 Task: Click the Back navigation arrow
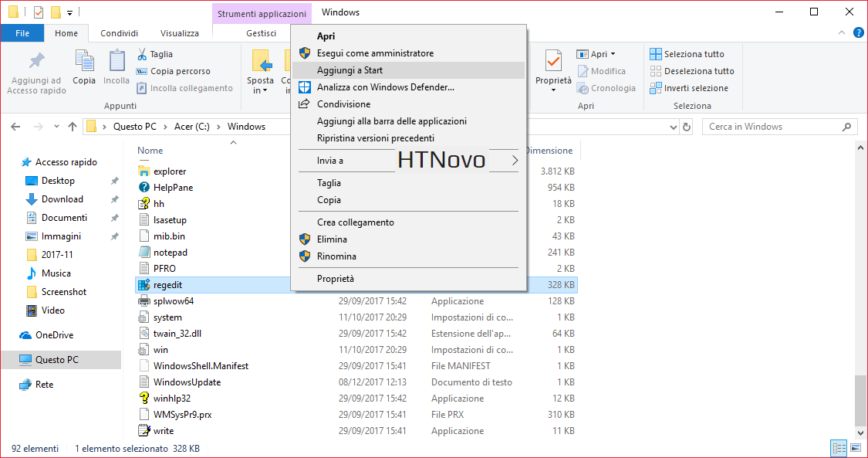pos(15,126)
